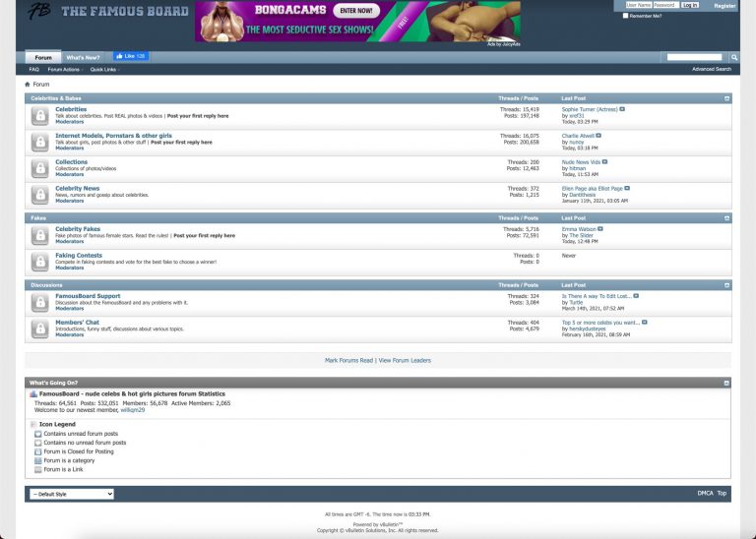Open the FAQ menu link
Image resolution: width=756 pixels, height=539 pixels.
33,70
